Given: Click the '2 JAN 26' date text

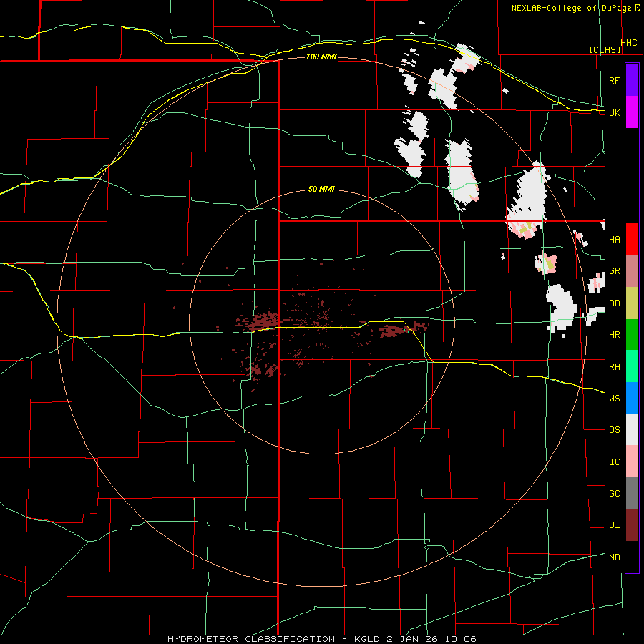Looking at the screenshot, I should point(414,639).
